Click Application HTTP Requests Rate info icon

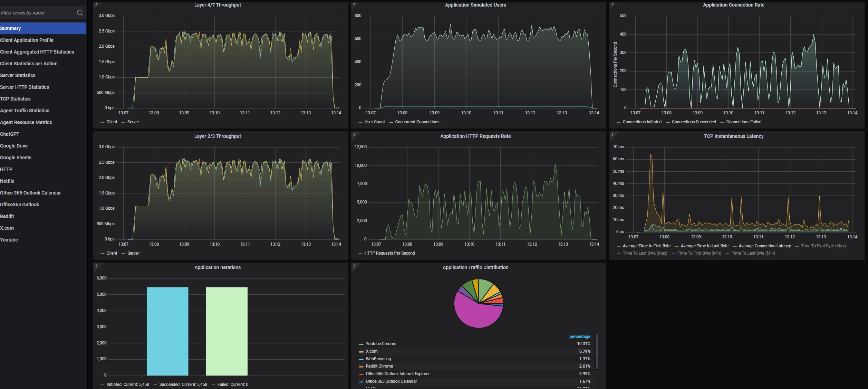click(x=354, y=135)
